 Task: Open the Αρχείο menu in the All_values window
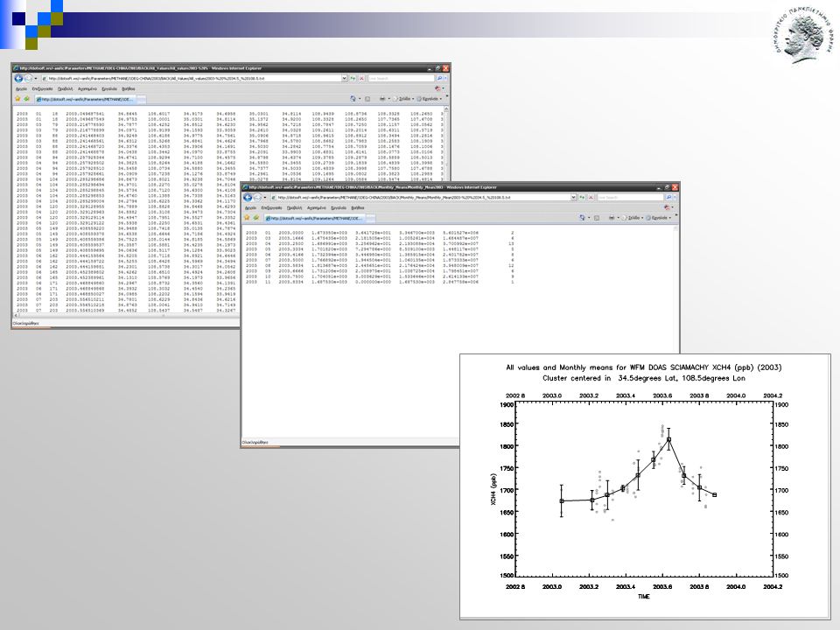(21, 89)
